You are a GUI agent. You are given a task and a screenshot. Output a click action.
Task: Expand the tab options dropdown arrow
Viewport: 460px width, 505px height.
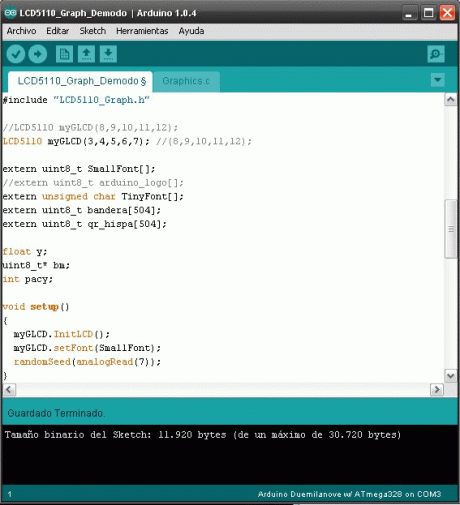click(x=437, y=80)
